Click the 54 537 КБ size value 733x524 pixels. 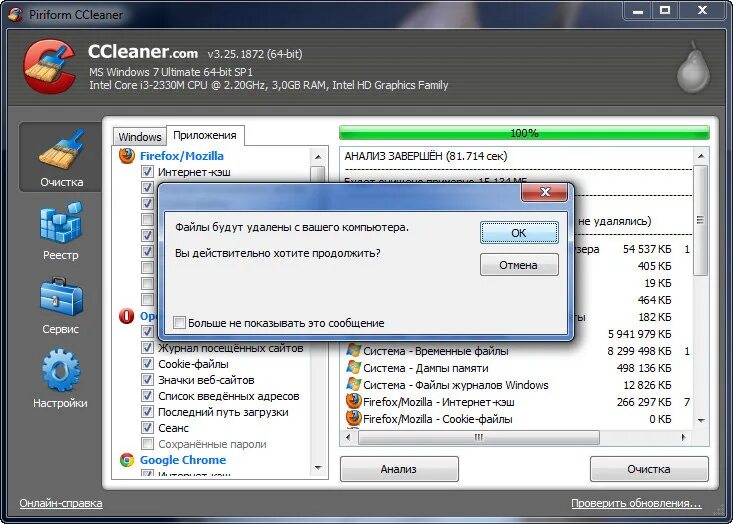647,249
